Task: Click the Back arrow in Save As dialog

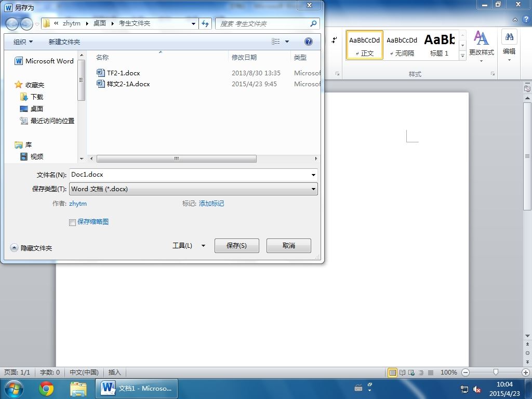Action: [12, 23]
